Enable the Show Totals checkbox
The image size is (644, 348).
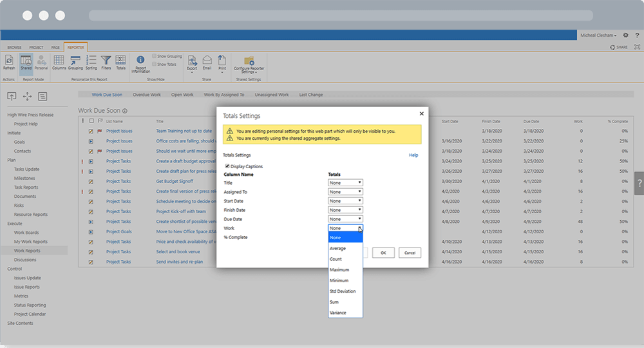[x=154, y=64]
